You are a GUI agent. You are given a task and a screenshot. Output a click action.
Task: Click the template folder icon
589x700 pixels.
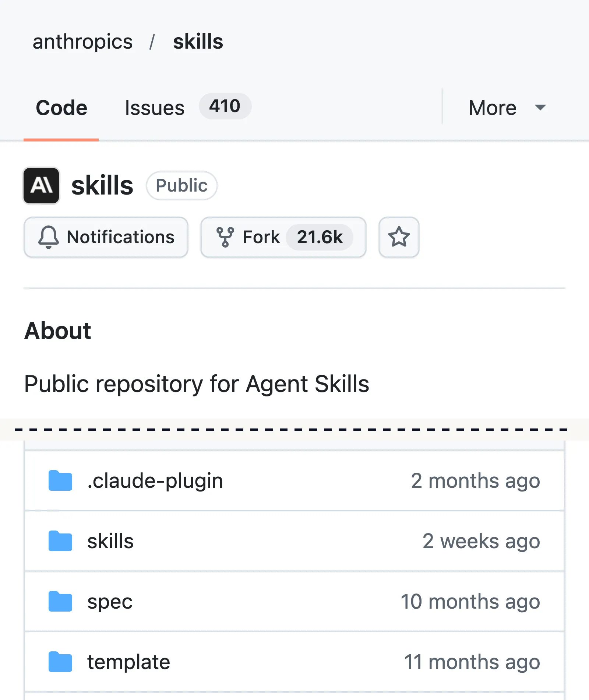[60, 662]
